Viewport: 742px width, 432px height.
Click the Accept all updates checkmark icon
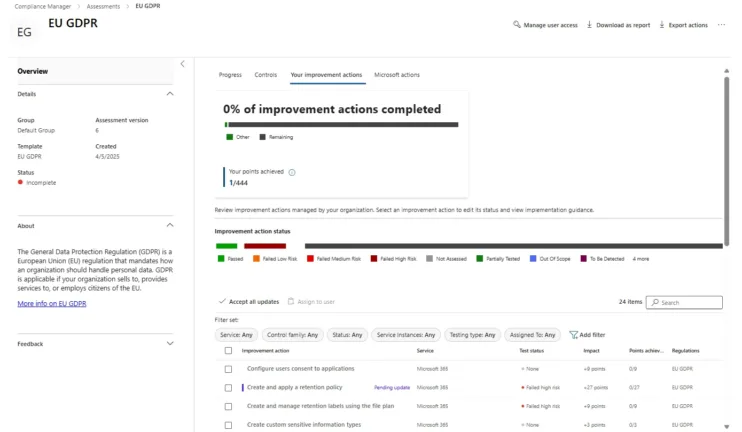click(x=222, y=301)
